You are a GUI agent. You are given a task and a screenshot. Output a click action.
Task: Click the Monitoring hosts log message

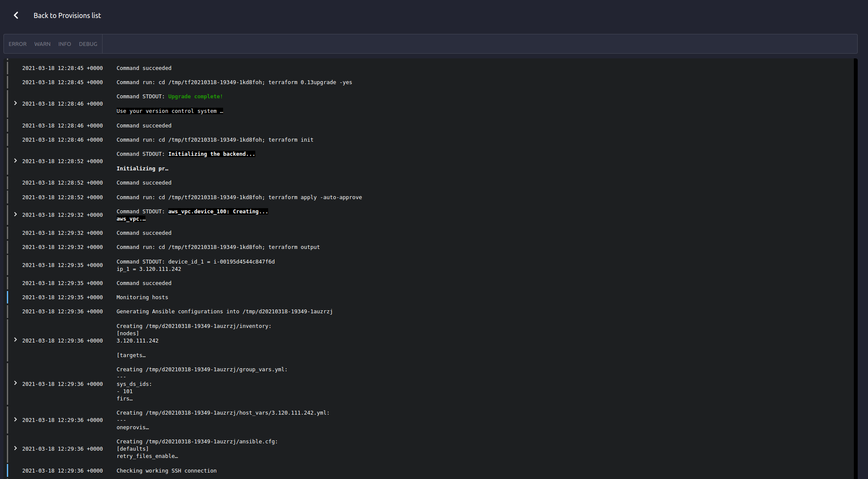(x=142, y=297)
